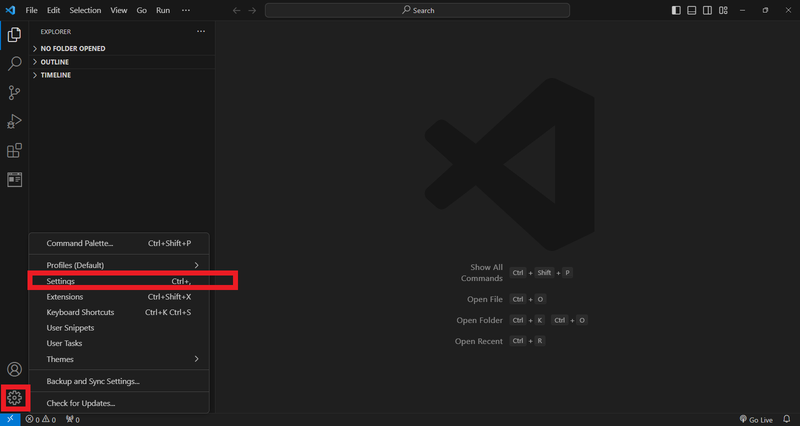Minimize the VS Code window
This screenshot has height=426, width=800.
click(x=742, y=10)
